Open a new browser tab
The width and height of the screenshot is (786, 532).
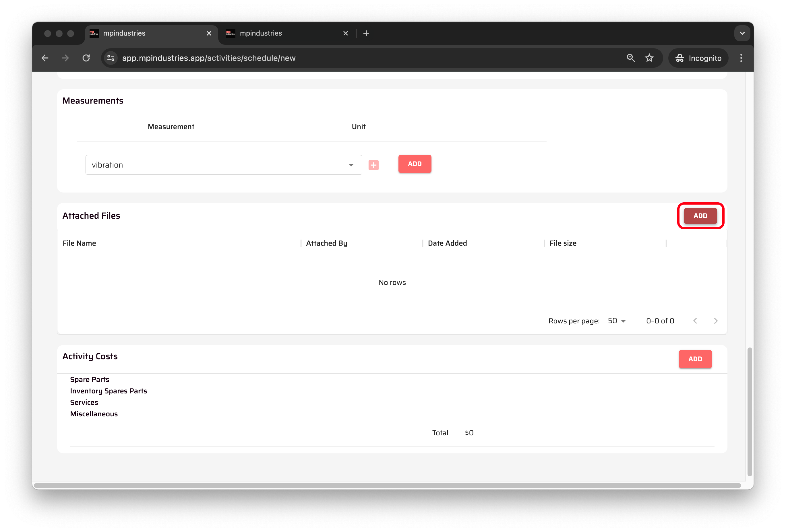366,34
